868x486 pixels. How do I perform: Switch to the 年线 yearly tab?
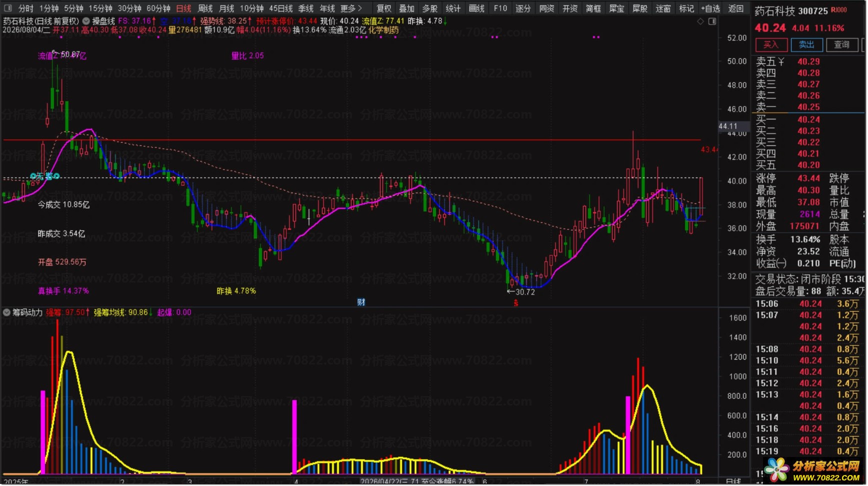(327, 8)
